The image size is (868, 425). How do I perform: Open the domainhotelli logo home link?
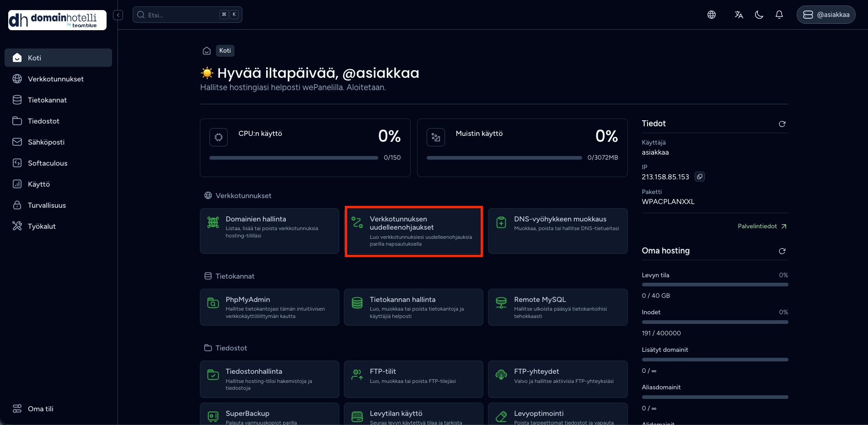pyautogui.click(x=57, y=20)
